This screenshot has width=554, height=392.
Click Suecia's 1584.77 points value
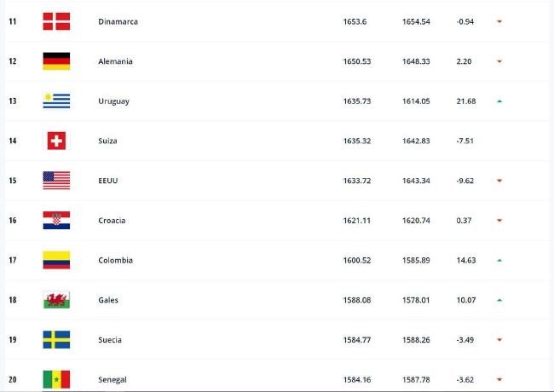point(355,340)
